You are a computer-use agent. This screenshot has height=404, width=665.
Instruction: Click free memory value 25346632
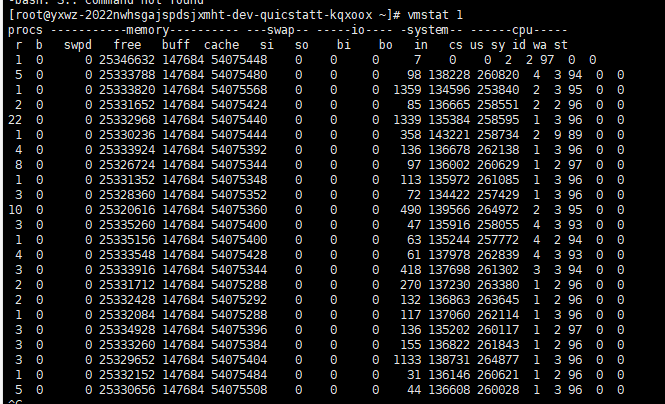127,60
